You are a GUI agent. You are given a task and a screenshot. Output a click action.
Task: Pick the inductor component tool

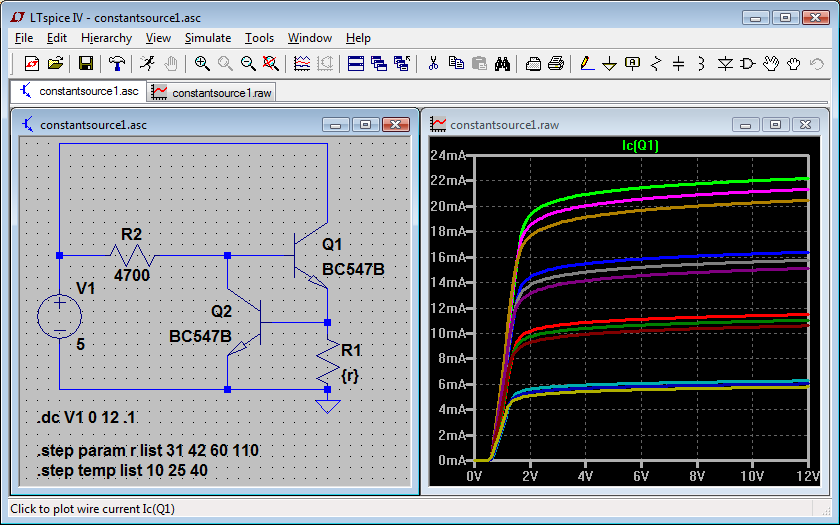[x=702, y=64]
